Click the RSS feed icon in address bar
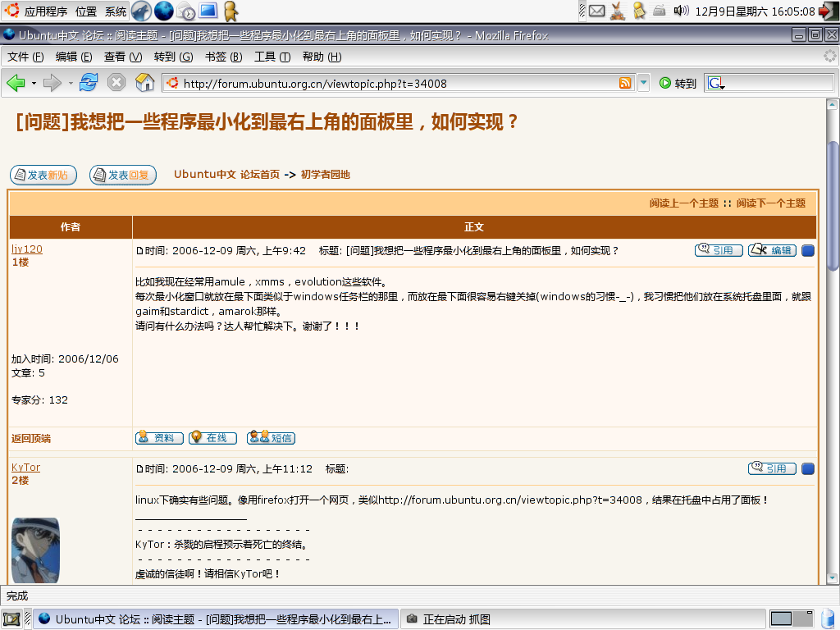This screenshot has height=630, width=840. pyautogui.click(x=624, y=83)
